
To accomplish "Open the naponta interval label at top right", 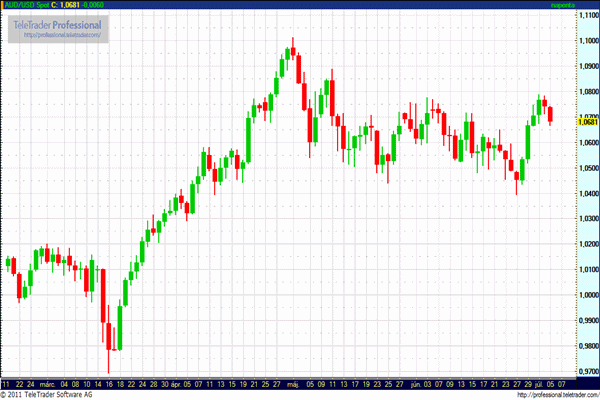I will [x=582, y=5].
